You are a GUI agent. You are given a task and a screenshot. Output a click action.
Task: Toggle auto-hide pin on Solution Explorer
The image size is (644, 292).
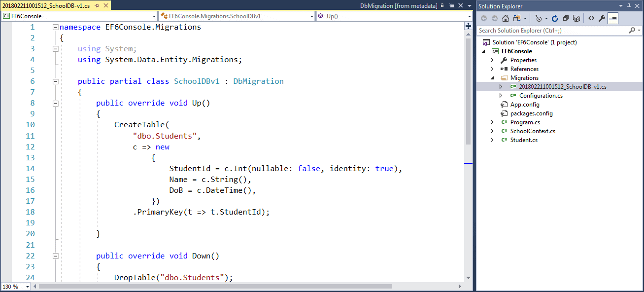tap(630, 6)
